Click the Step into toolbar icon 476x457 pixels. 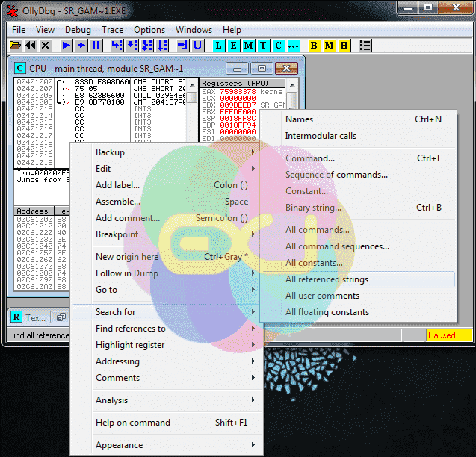(x=117, y=46)
